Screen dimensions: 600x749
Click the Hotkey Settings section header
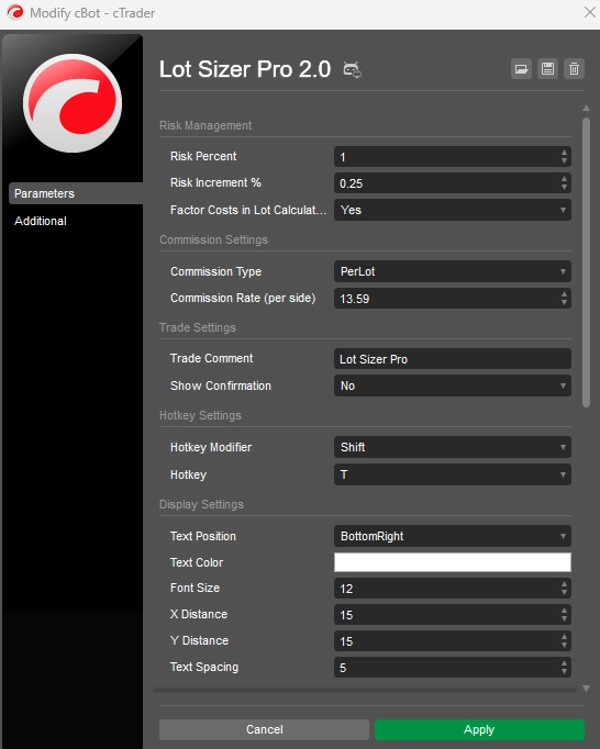click(200, 416)
